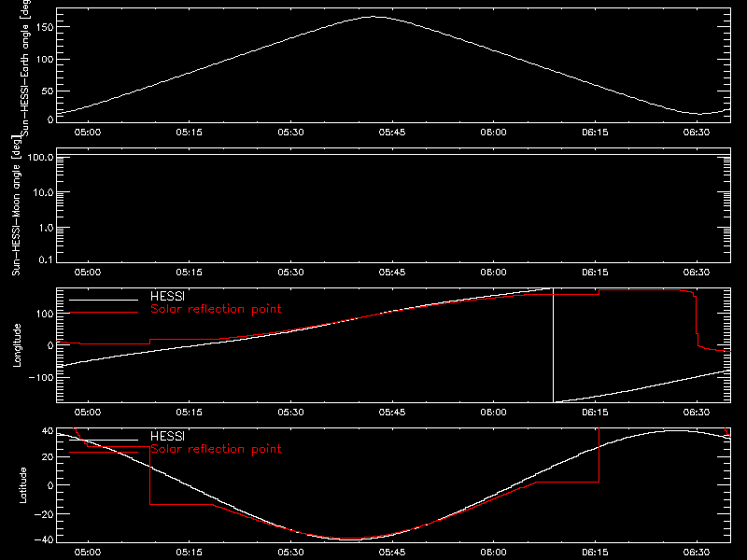Click the Latitude axis title
The image size is (747, 560).
22,485
